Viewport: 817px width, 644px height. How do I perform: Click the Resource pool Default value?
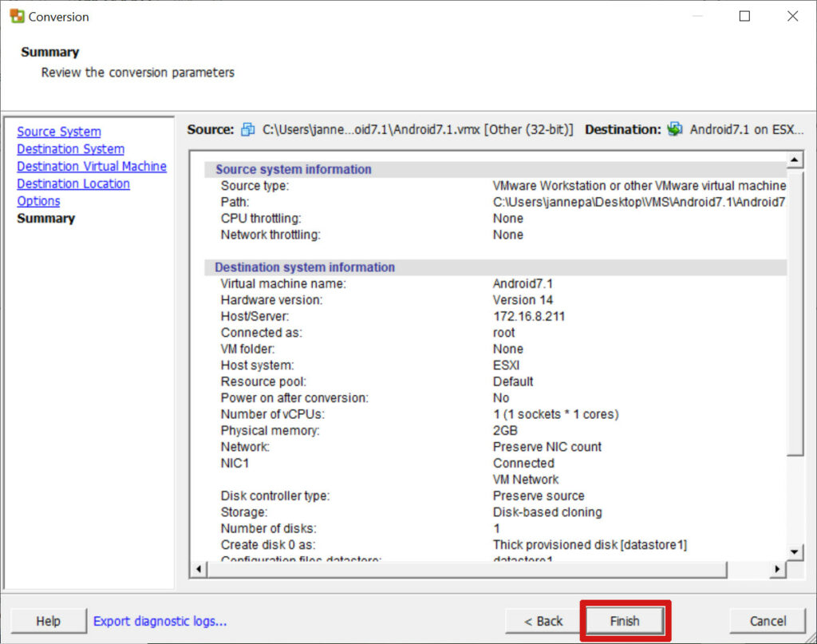[x=513, y=381]
